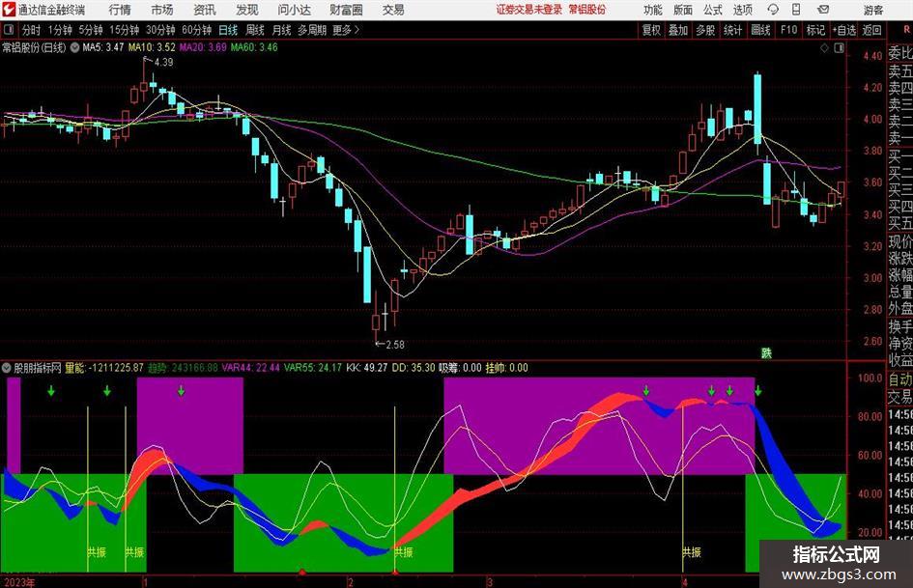The height and width of the screenshot is (588, 913).
Task: Click the DD: 35.30 value
Action: [414, 368]
